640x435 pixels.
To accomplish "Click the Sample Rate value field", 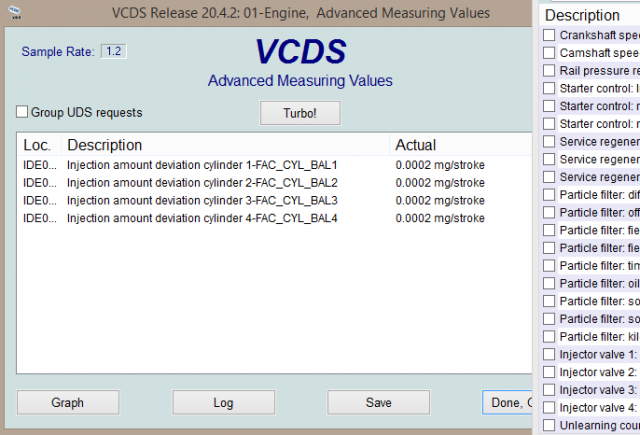I will [x=114, y=51].
